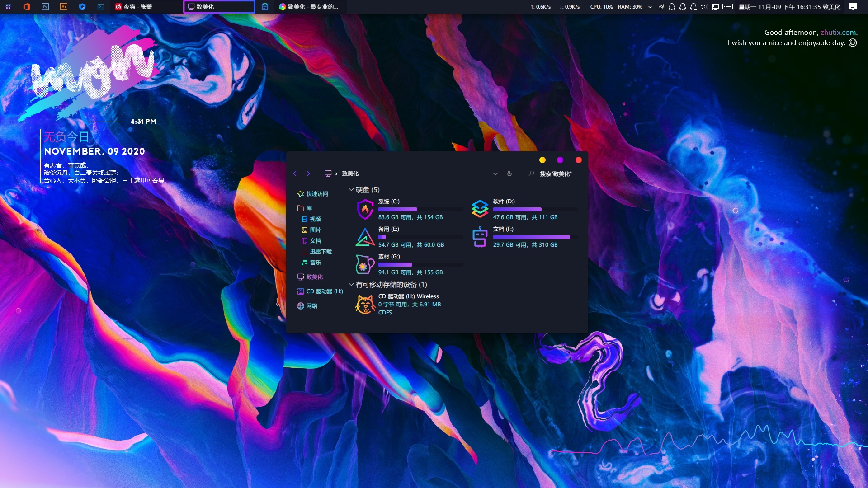Select 快速访问 in navigation pane
The height and width of the screenshot is (488, 868).
pos(317,194)
